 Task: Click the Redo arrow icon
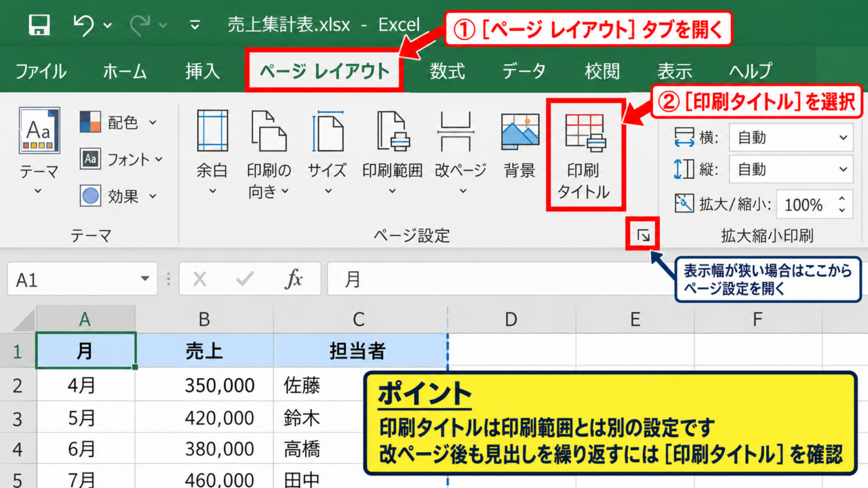[x=139, y=25]
